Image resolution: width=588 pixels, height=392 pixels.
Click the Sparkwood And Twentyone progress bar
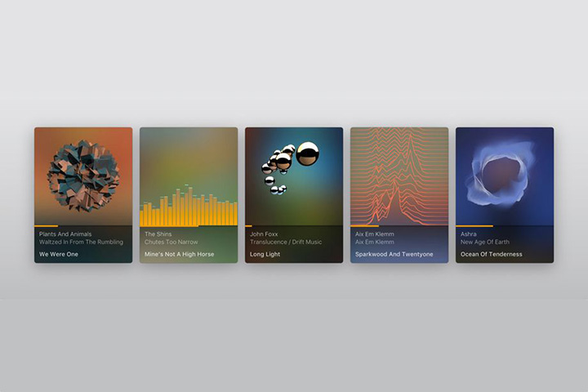click(399, 226)
